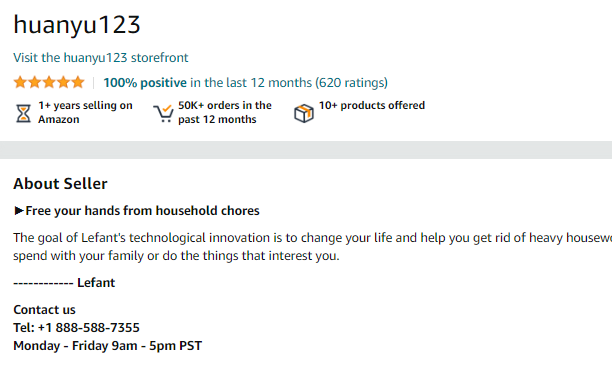Screen dimensions: 612x374
Task: Click the hourglass years-selling icon
Action: (x=23, y=114)
